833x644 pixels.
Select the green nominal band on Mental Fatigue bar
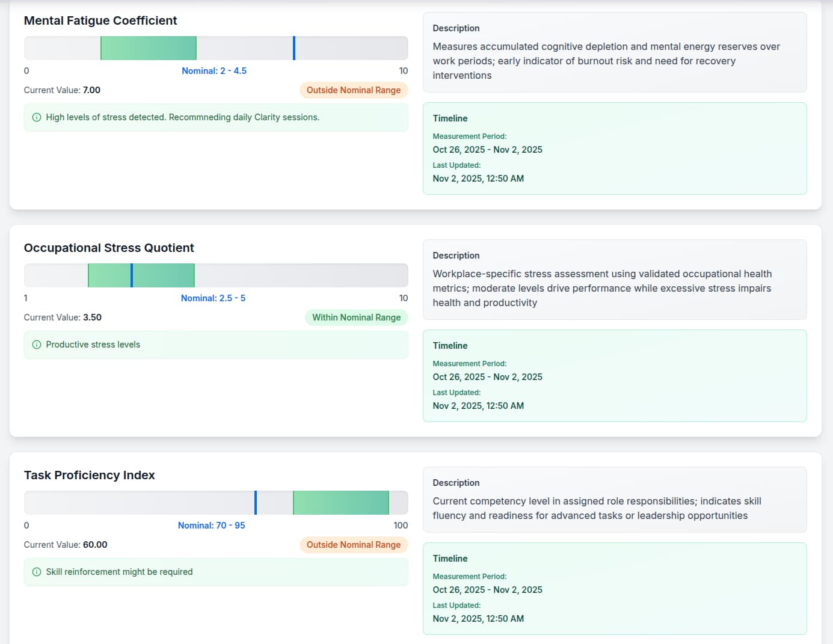click(149, 48)
